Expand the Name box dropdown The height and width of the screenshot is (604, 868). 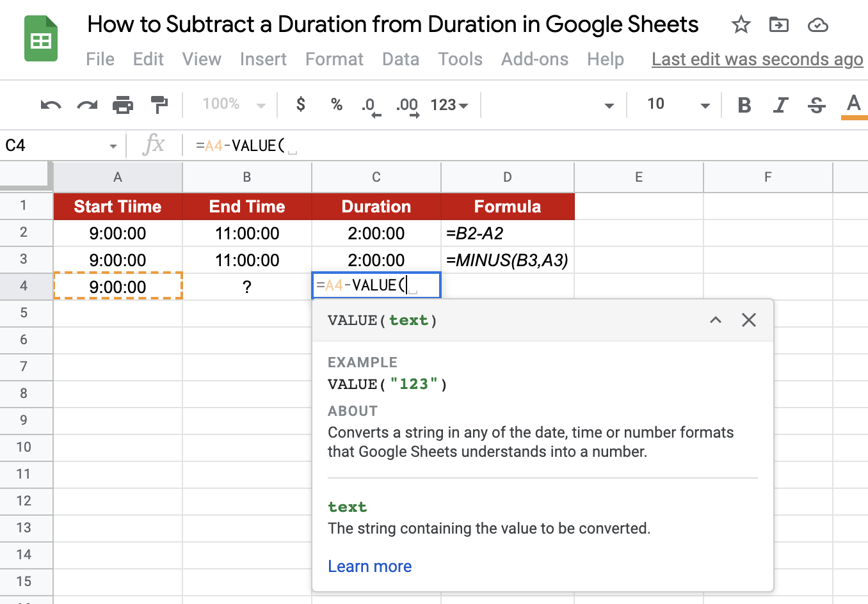coord(113,145)
